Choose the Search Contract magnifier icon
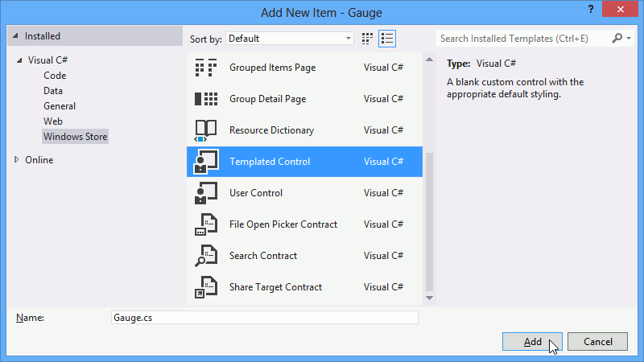The width and height of the screenshot is (644, 362). (205, 256)
